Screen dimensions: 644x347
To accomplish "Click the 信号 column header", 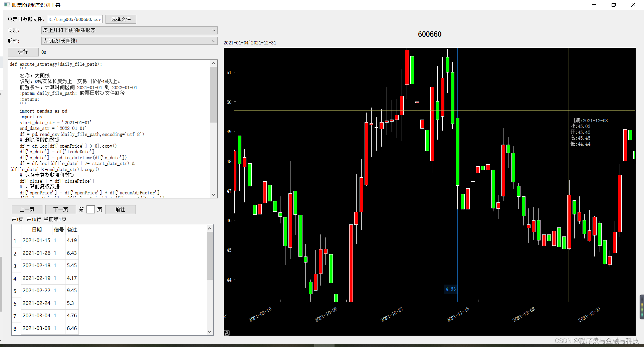I will (59, 230).
